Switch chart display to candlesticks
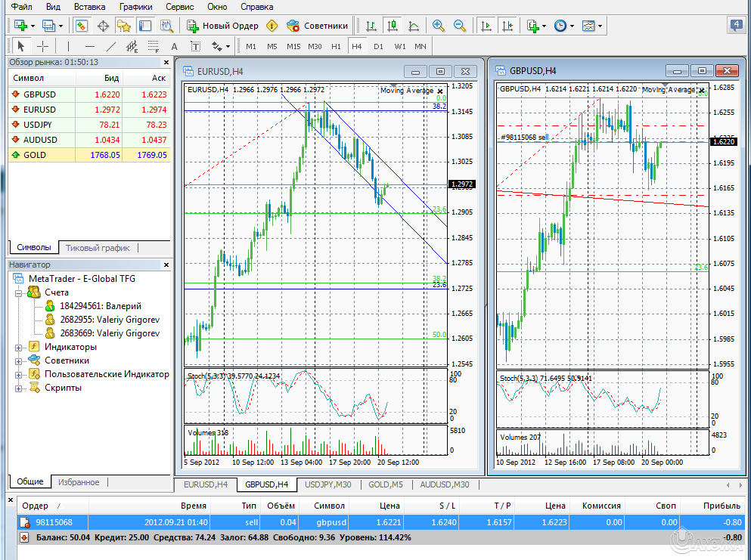This screenshot has height=560, width=751. (392, 25)
